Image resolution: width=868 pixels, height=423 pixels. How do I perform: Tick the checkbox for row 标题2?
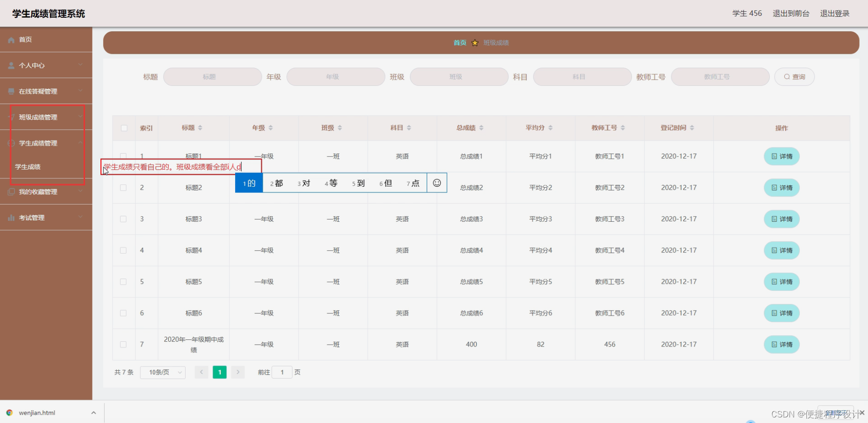coord(123,188)
